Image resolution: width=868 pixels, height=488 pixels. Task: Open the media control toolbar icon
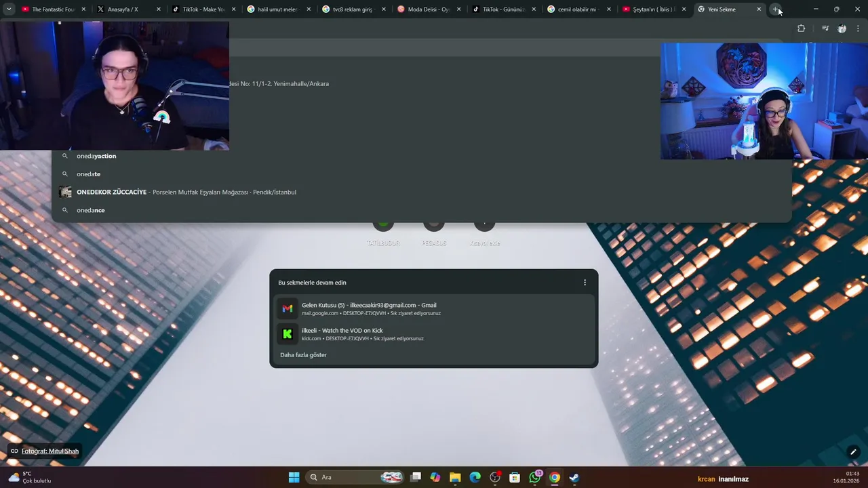click(x=825, y=28)
